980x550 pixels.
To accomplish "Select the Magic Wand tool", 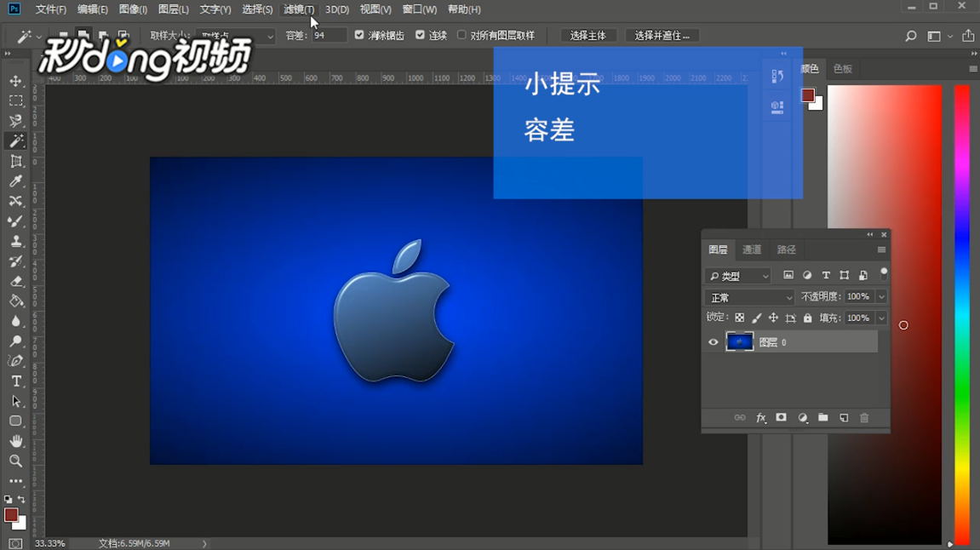I will point(16,140).
